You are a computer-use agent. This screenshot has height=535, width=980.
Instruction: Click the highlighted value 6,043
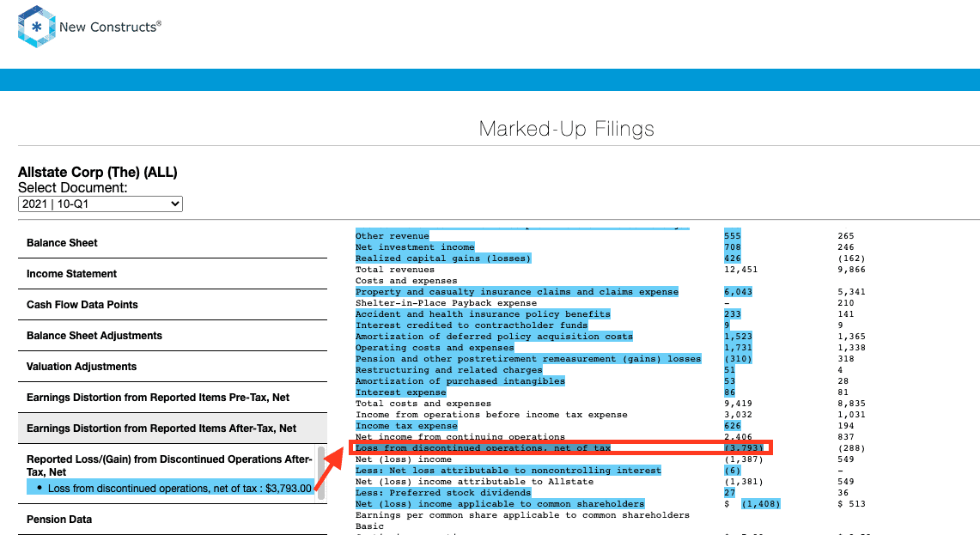738,292
